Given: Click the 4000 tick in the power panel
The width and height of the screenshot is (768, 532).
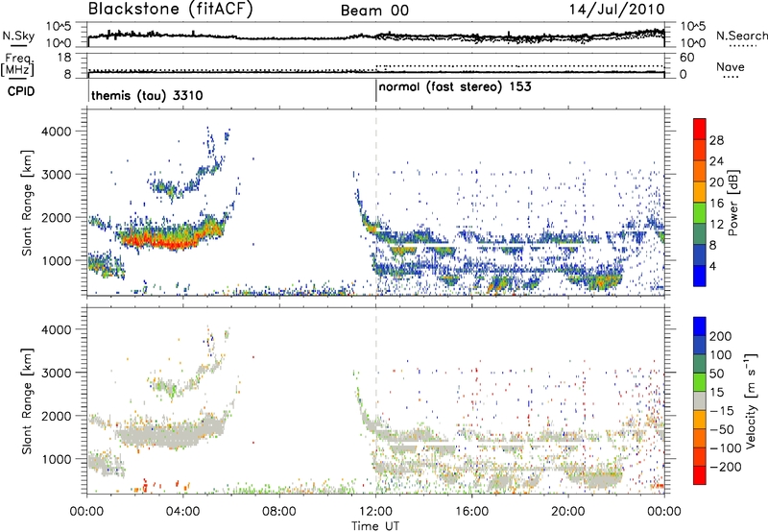Looking at the screenshot, I should 56,132.
